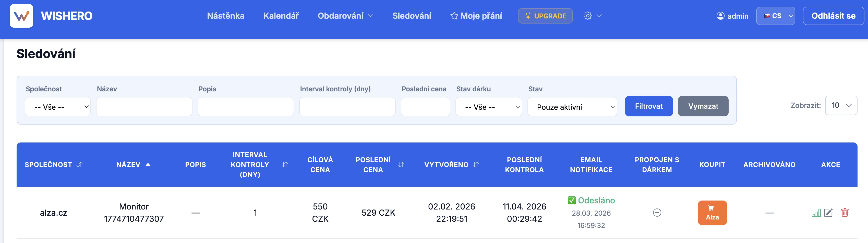
Task: Sort table by Společnost column
Action: [79, 165]
